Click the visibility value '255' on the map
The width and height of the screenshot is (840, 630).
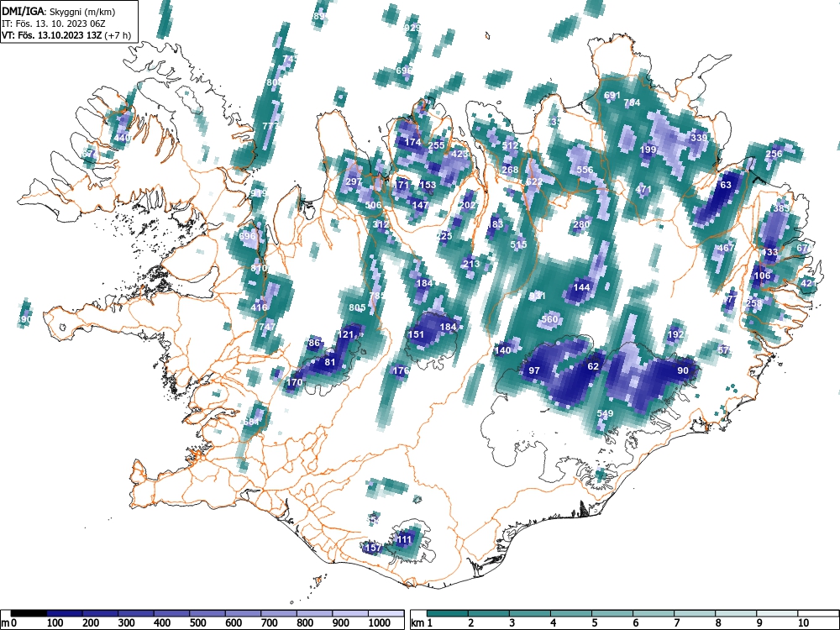pyautogui.click(x=437, y=145)
